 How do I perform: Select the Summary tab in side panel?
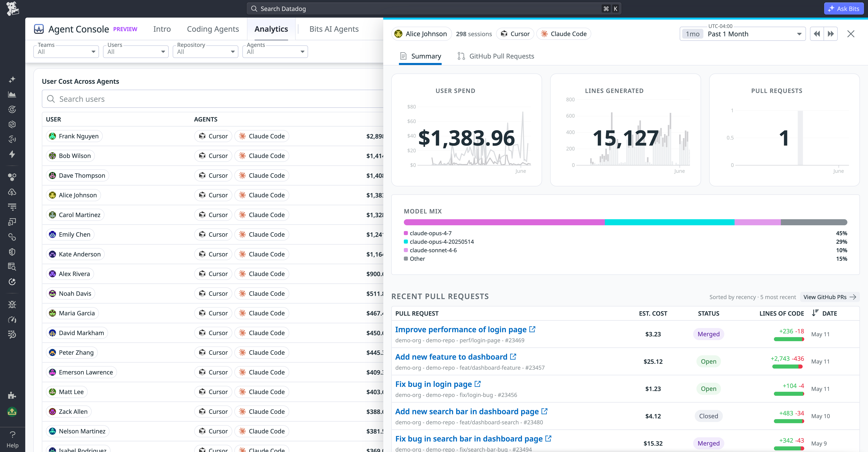click(420, 56)
